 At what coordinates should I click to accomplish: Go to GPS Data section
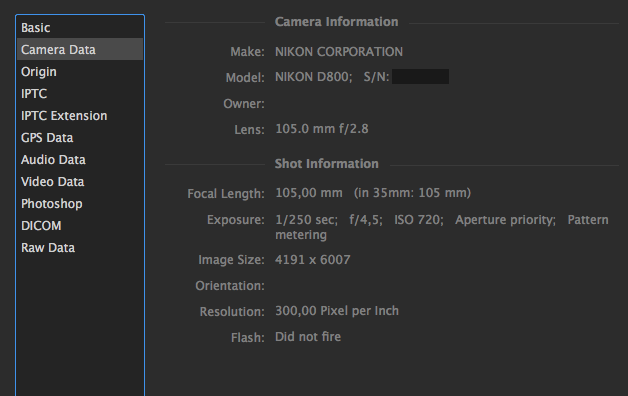[x=80, y=138]
